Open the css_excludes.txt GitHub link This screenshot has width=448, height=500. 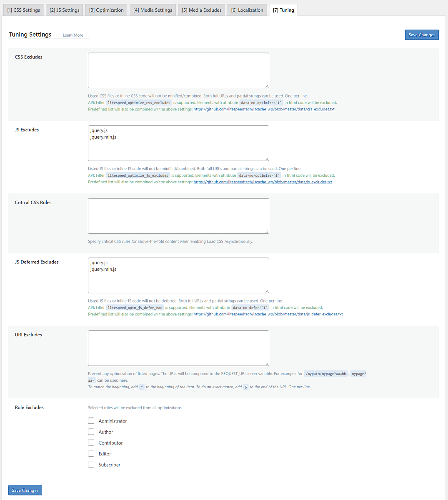pos(264,109)
